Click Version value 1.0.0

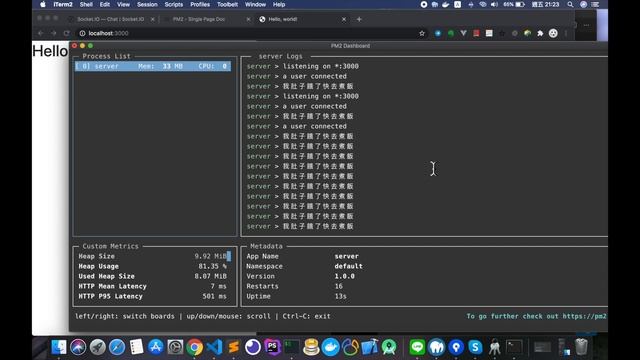(x=344, y=276)
